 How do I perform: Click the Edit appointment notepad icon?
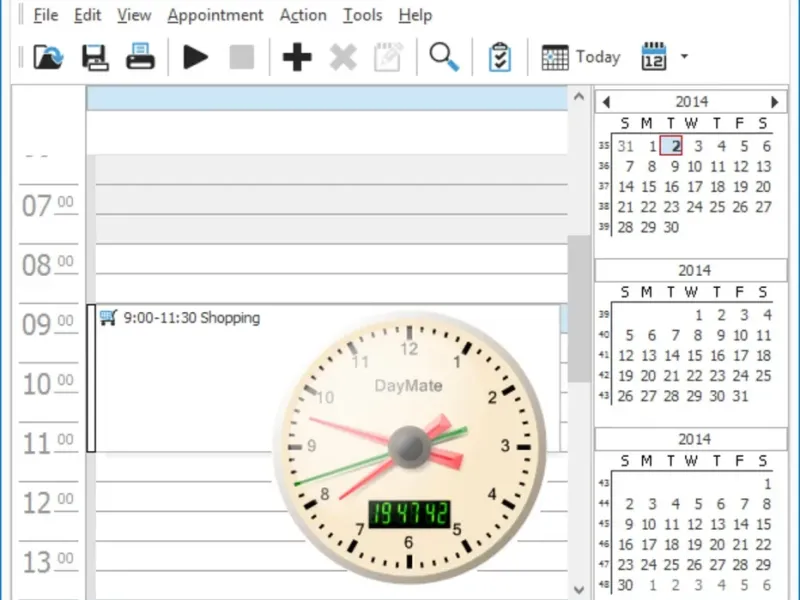tap(389, 57)
